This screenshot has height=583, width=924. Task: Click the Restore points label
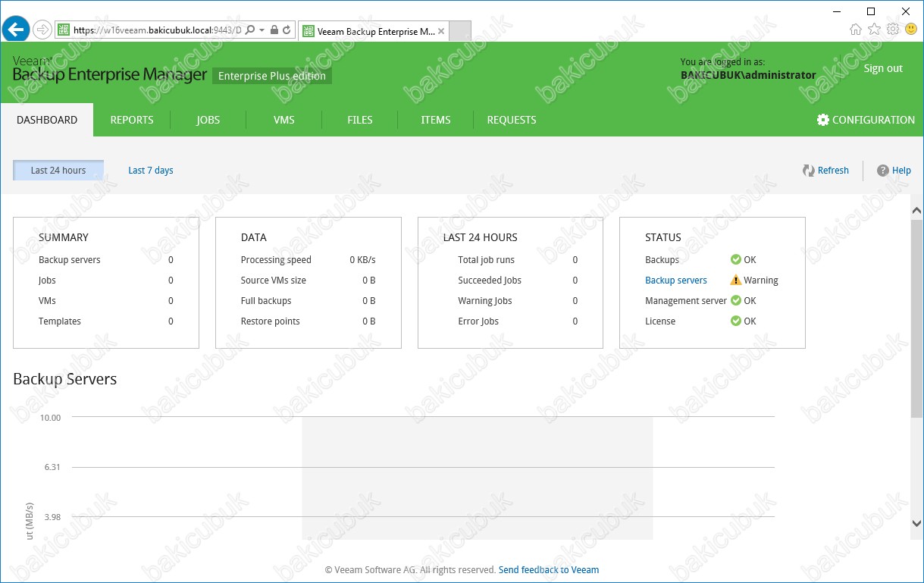click(271, 321)
